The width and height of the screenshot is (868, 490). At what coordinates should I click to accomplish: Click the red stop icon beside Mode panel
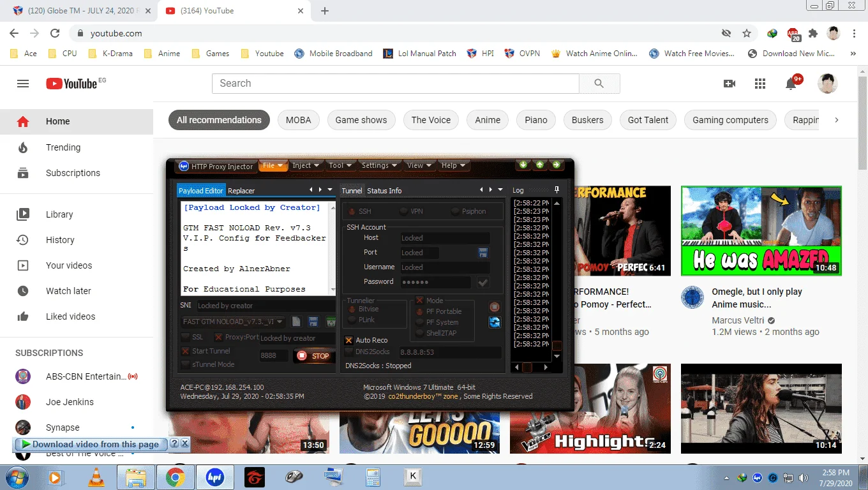[x=495, y=308]
